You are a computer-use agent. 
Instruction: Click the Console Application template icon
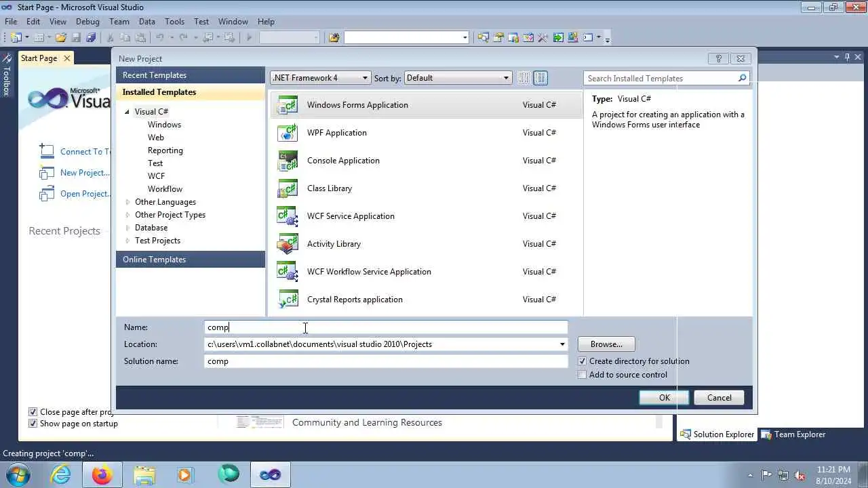pos(288,161)
